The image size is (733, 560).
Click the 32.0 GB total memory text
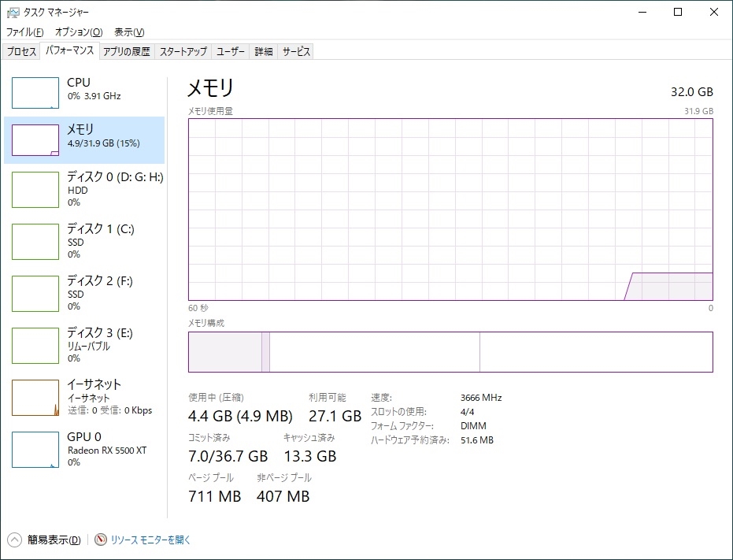[x=692, y=91]
